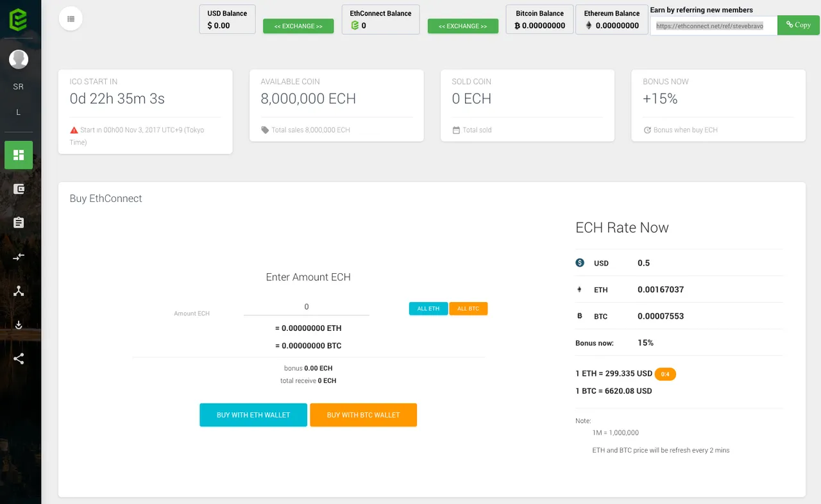Viewport: 821px width, 504px height.
Task: Click the L label in sidebar
Action: click(x=18, y=112)
